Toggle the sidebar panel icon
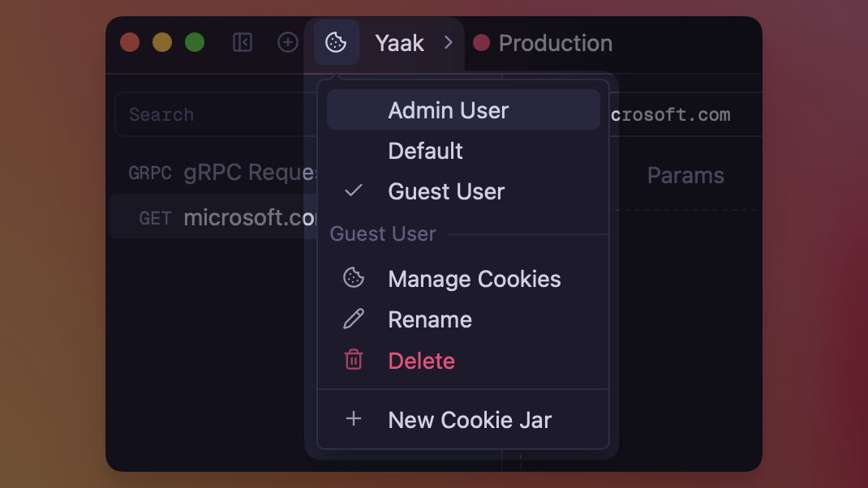 243,42
